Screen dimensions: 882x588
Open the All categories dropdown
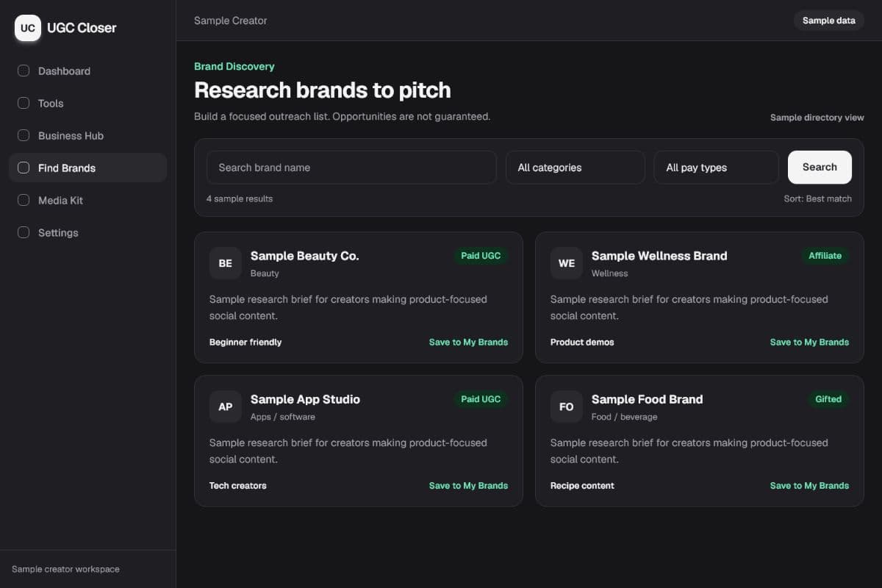click(x=576, y=168)
